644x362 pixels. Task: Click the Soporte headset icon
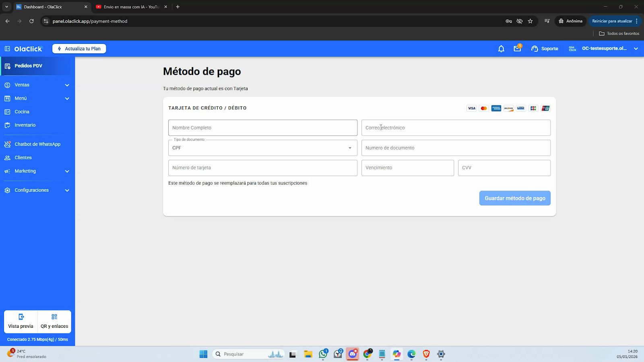pyautogui.click(x=535, y=49)
